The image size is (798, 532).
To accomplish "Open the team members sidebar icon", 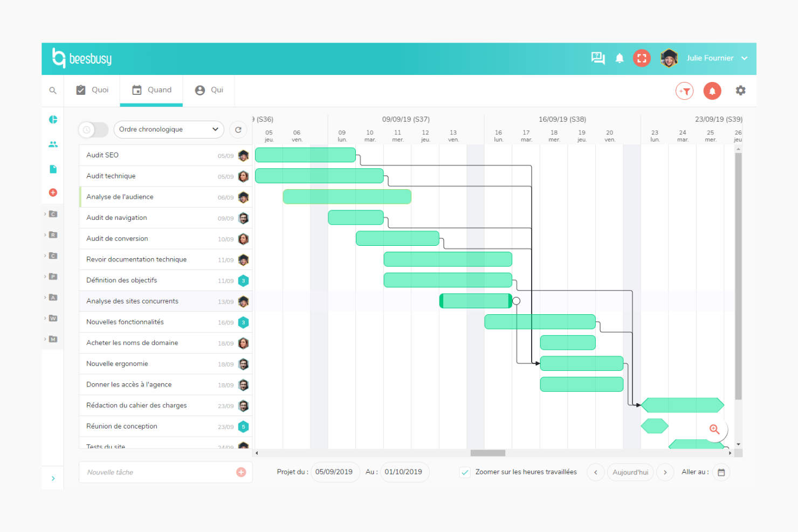I will point(53,144).
